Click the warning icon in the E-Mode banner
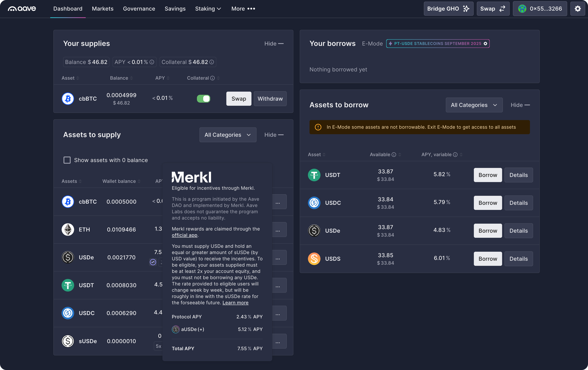588x370 pixels. coord(318,127)
